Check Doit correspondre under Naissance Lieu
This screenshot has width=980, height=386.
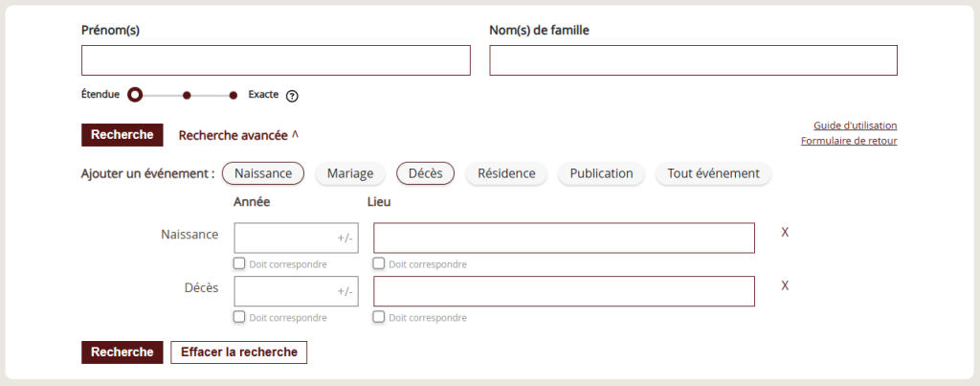pos(379,263)
